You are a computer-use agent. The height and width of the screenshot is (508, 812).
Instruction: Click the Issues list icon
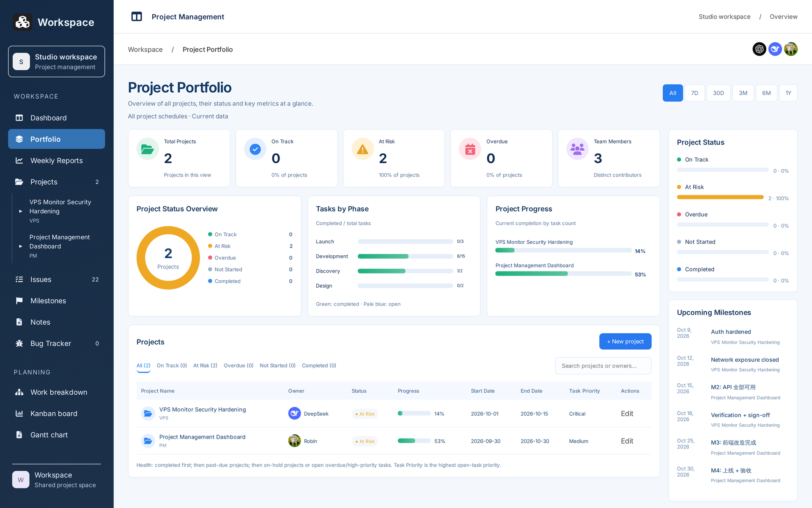coord(19,279)
